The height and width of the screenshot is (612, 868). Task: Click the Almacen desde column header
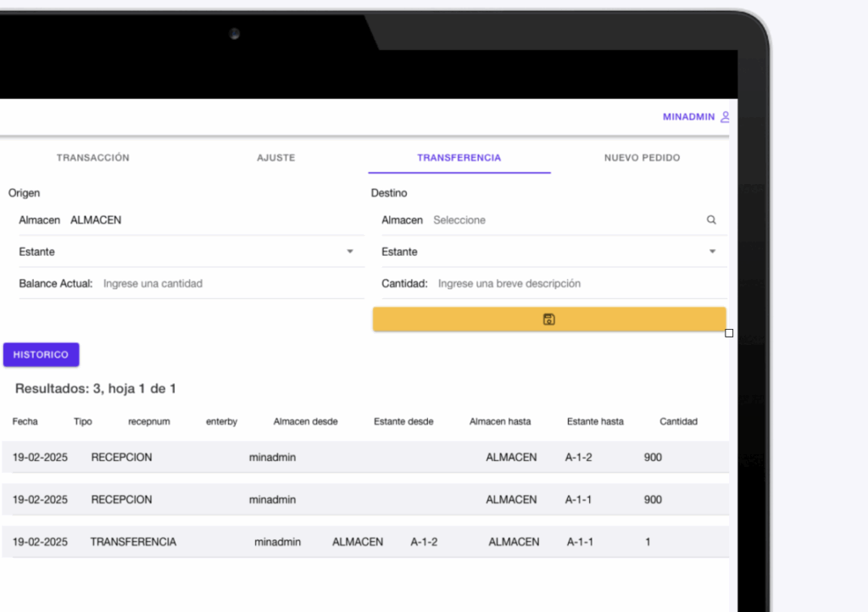305,421
